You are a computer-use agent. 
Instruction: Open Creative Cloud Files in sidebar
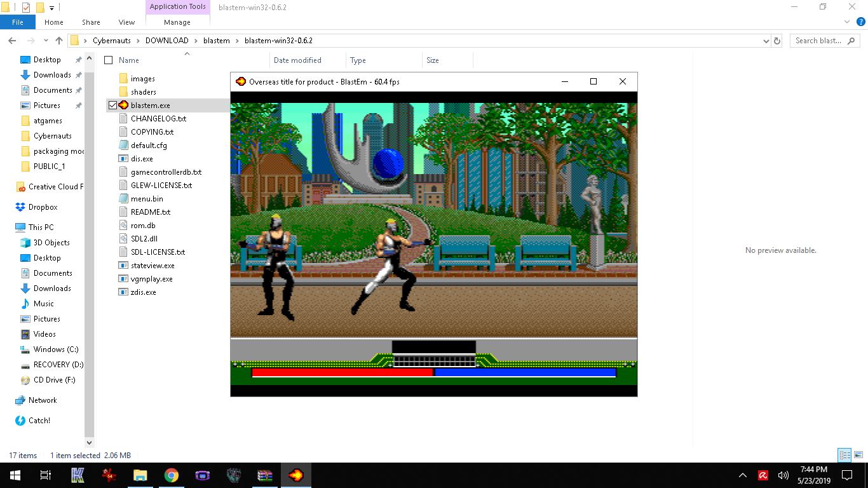[50, 187]
